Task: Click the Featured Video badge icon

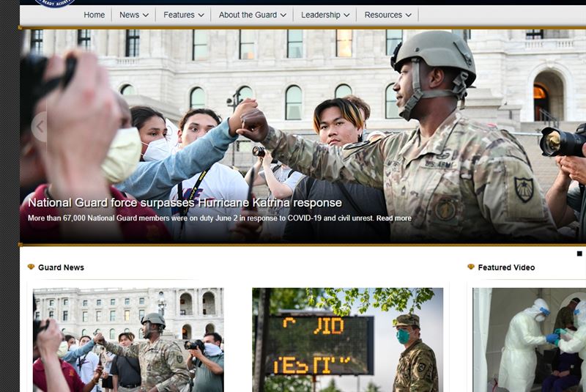Action: 471,267
